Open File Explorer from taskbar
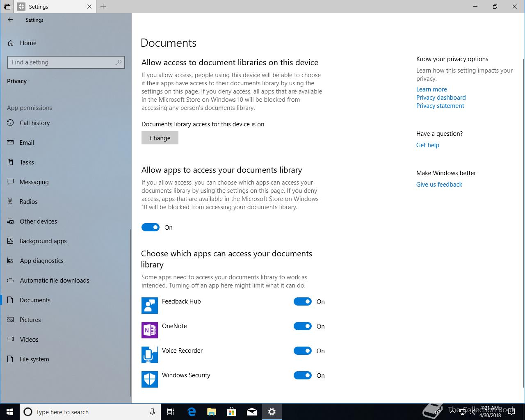 click(x=212, y=412)
